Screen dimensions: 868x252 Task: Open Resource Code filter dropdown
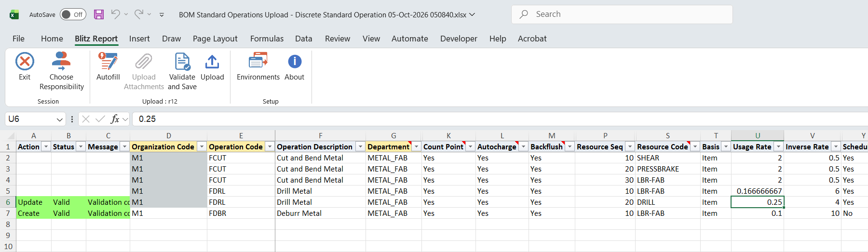tap(695, 147)
